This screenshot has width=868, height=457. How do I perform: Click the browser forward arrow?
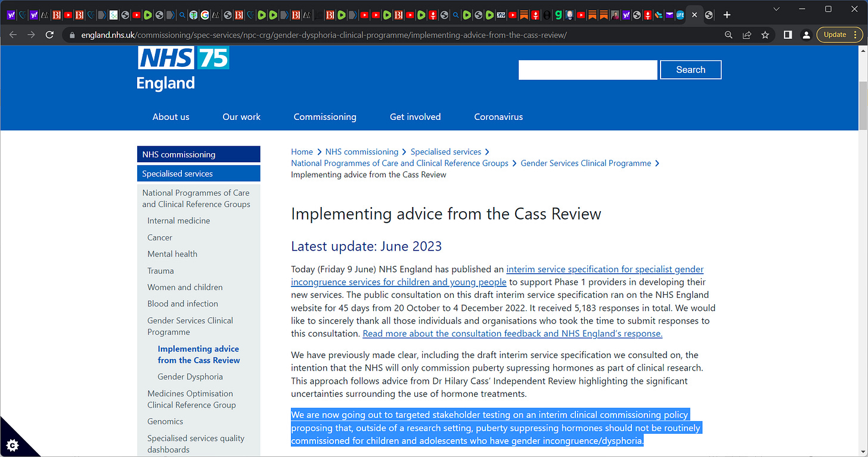click(31, 35)
